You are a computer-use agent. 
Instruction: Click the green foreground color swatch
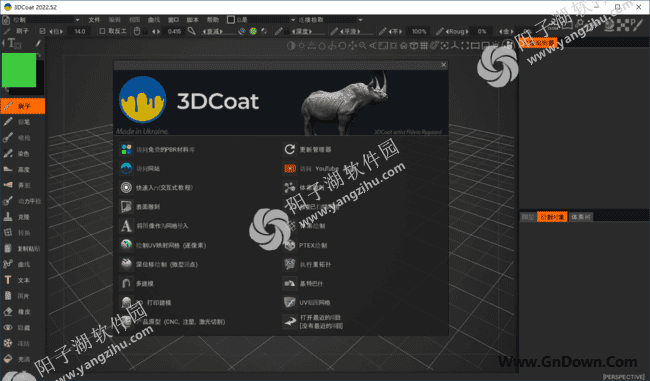click(19, 70)
